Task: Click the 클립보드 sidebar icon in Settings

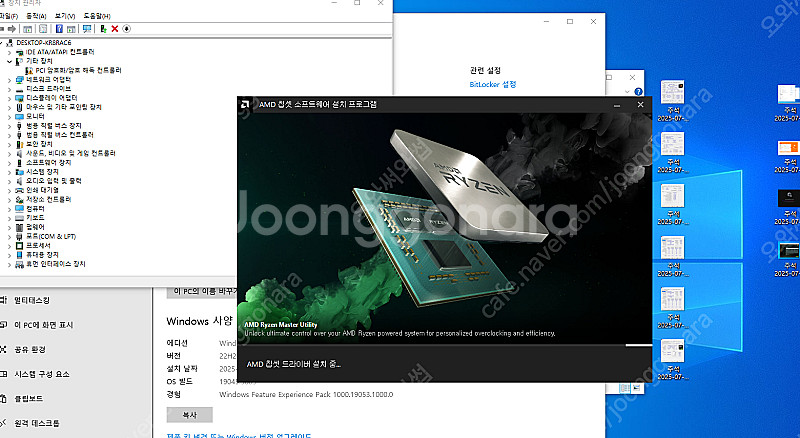Action: tap(3, 399)
